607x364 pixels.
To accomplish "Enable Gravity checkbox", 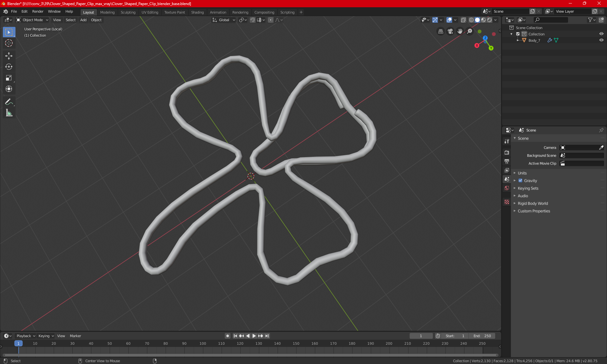I will [520, 181].
